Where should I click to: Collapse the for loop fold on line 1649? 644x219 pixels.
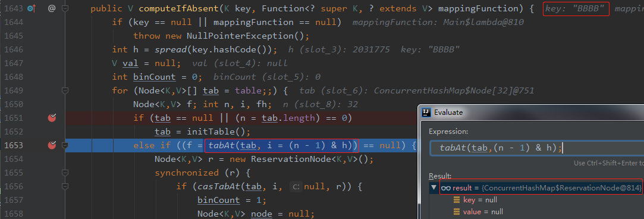click(x=65, y=90)
